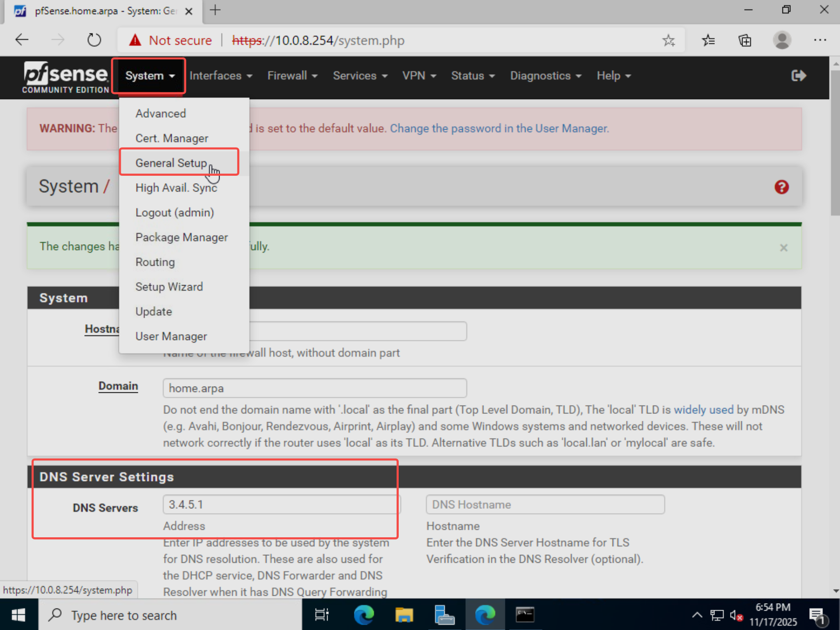Open the browser settings and more menu
This screenshot has height=630, width=840.
pyautogui.click(x=820, y=40)
